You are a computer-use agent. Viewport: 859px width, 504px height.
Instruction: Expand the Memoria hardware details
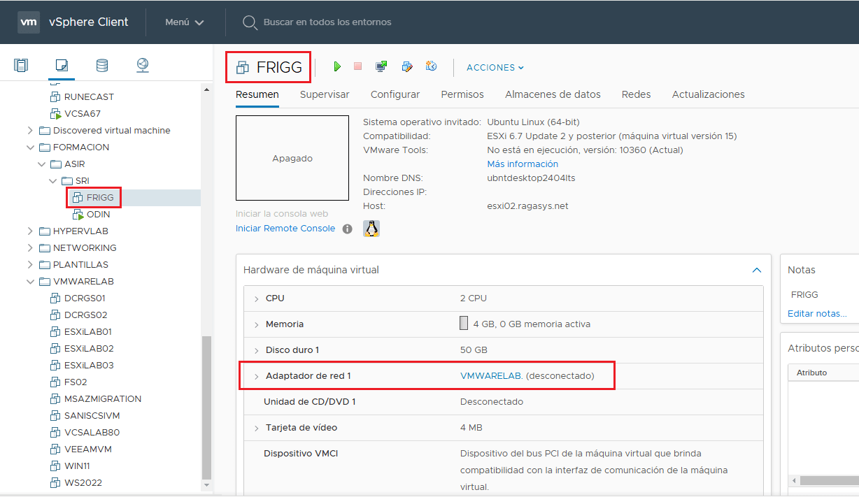[256, 324]
